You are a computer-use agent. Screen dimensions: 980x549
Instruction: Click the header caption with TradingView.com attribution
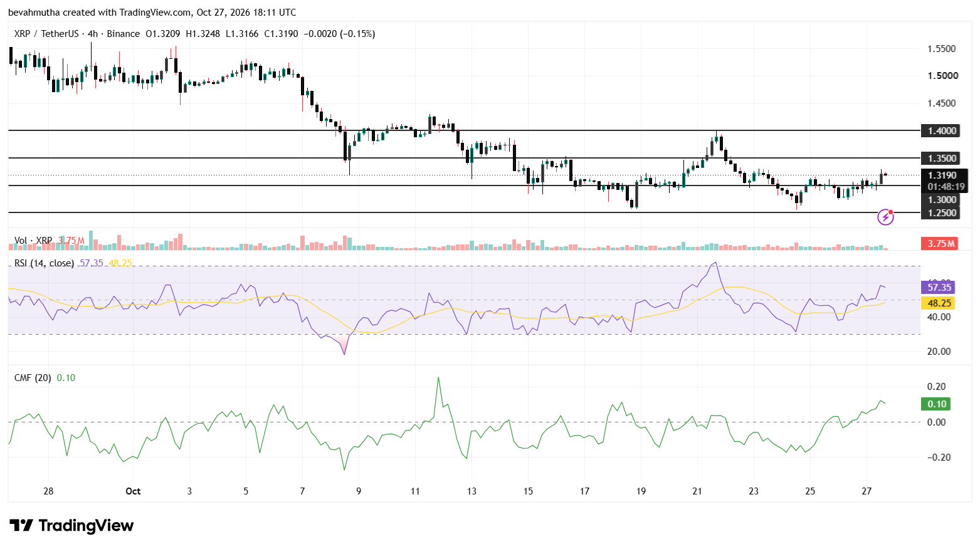tap(152, 13)
